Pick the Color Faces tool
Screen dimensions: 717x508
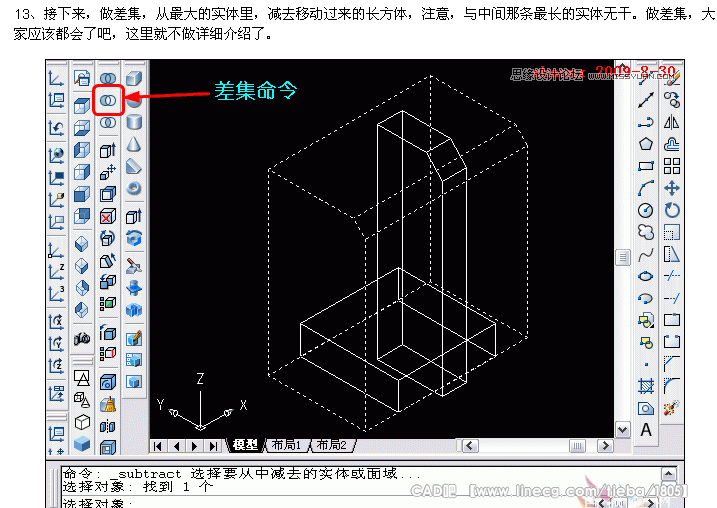point(108,302)
